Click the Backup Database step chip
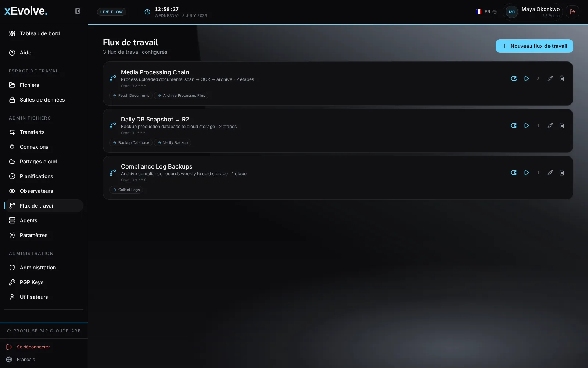The height and width of the screenshot is (368, 588). pyautogui.click(x=131, y=143)
